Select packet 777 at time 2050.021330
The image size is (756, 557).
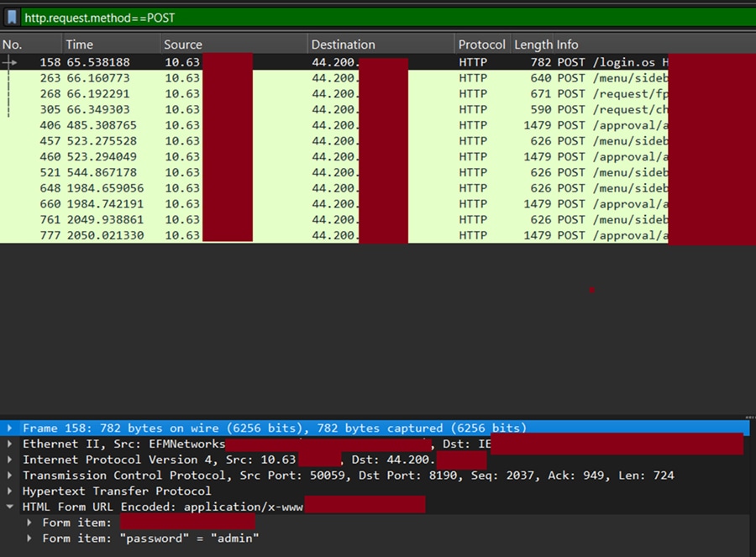click(x=378, y=235)
